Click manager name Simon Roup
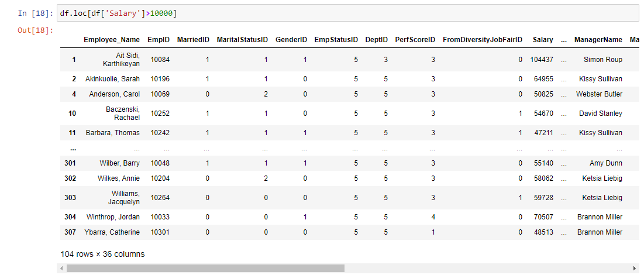The image size is (644, 275). point(603,60)
